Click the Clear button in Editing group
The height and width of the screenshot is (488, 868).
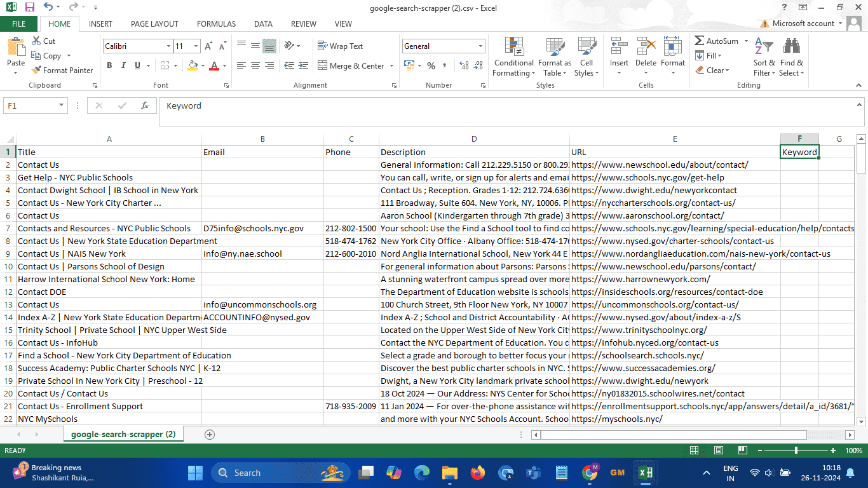(x=715, y=70)
